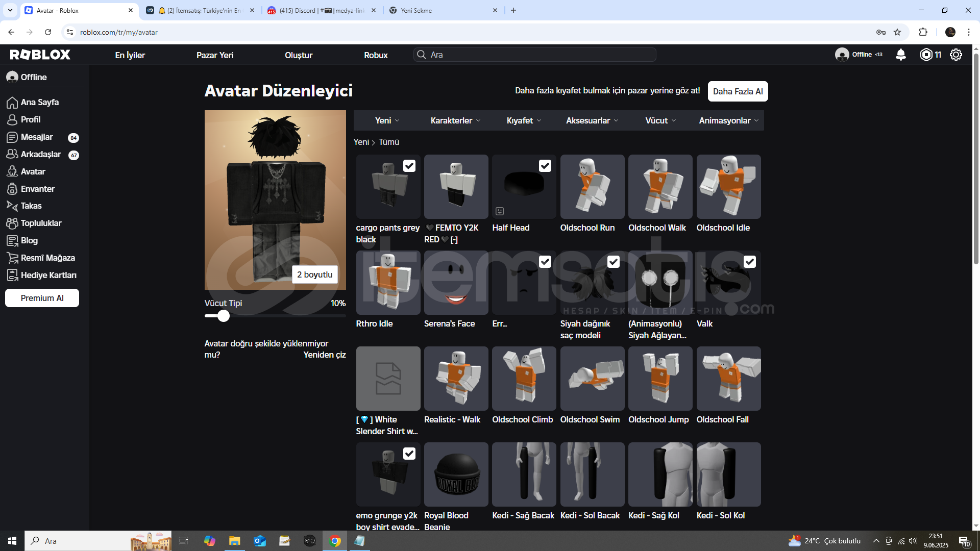Open the Robux balance icon
Viewport: 980px width, 551px height.
pyautogui.click(x=926, y=55)
